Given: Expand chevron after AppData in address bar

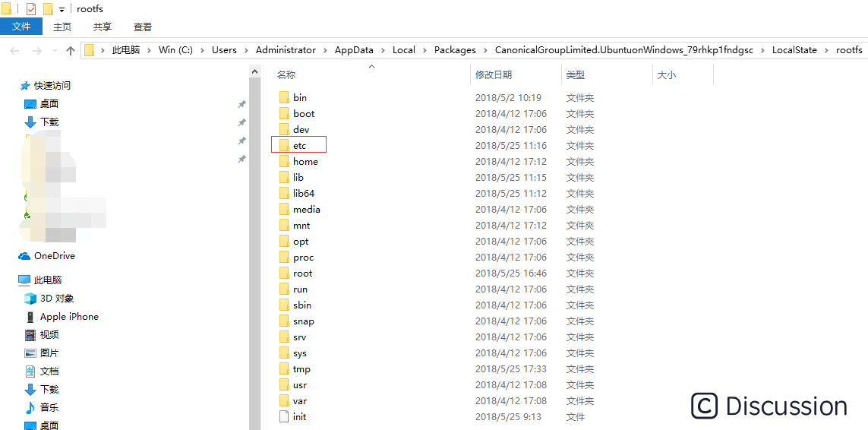Looking at the screenshot, I should coord(383,50).
